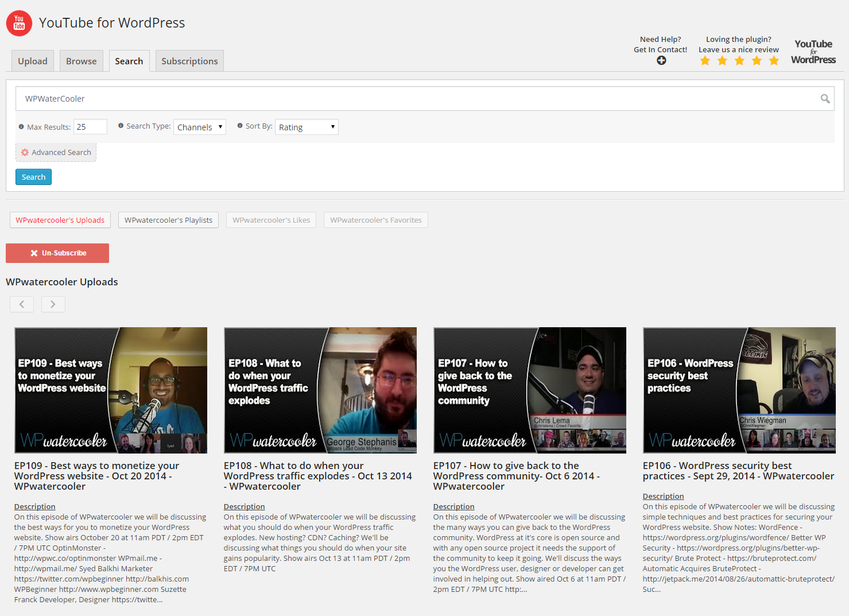Click the Max Results info icon
Viewport: 849px width, 616px height.
pos(21,127)
